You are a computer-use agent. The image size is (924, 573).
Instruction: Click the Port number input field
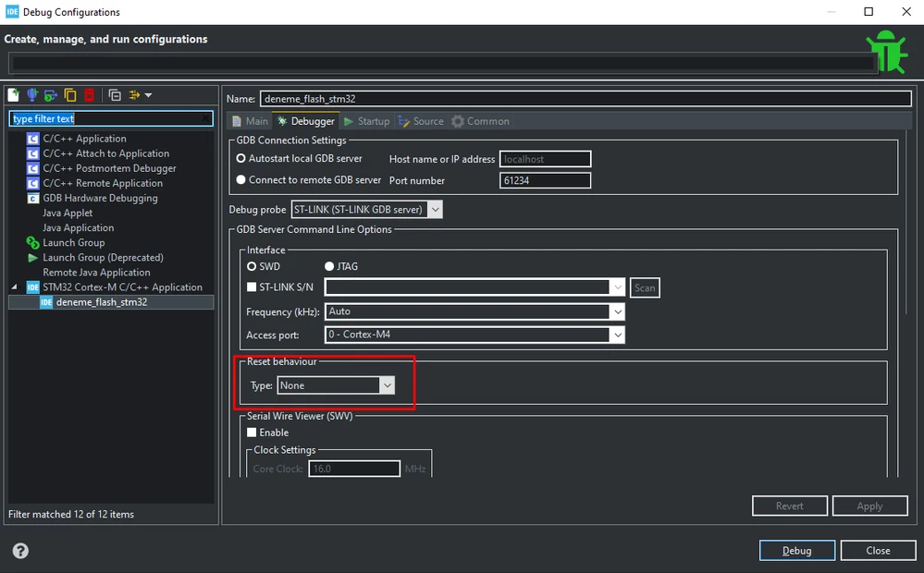545,180
